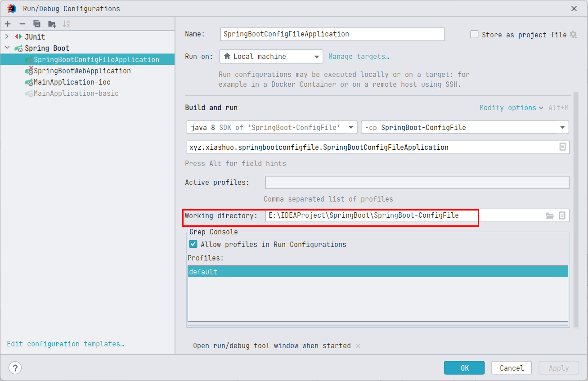Open the java 8 SDK dropdown
This screenshot has height=381, width=588.
(272, 127)
